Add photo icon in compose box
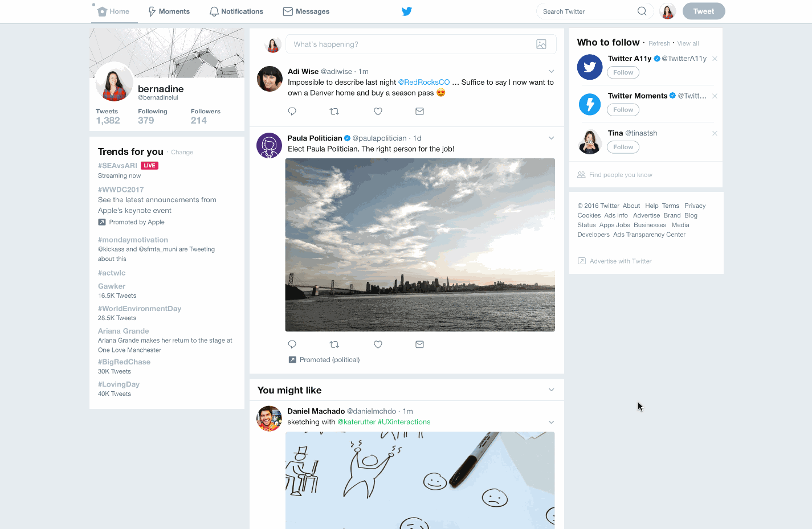812x529 pixels. (x=541, y=44)
